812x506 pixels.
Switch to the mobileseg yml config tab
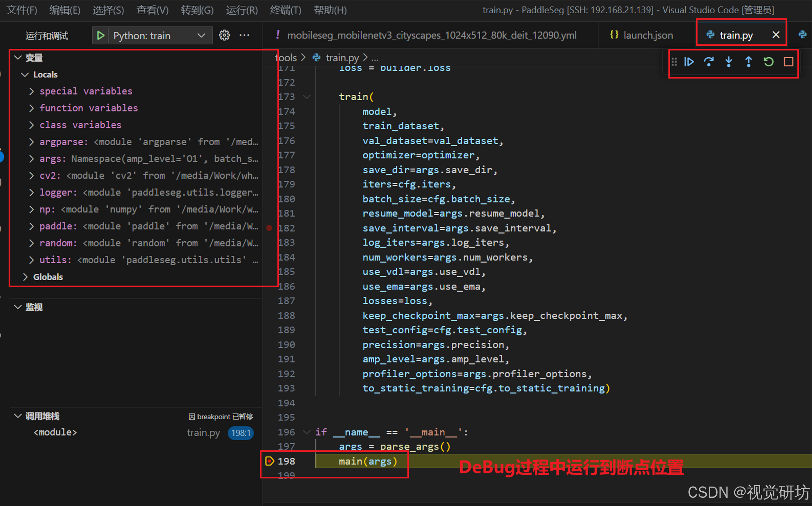pos(430,35)
